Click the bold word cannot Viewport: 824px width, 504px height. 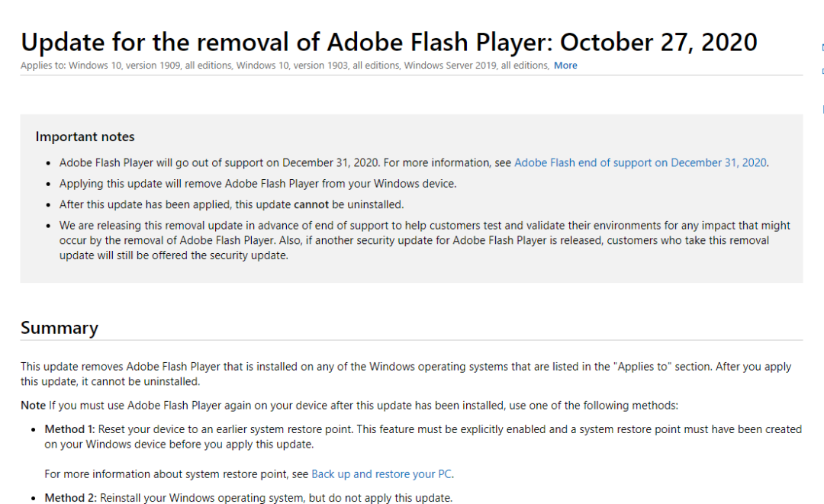(x=311, y=205)
